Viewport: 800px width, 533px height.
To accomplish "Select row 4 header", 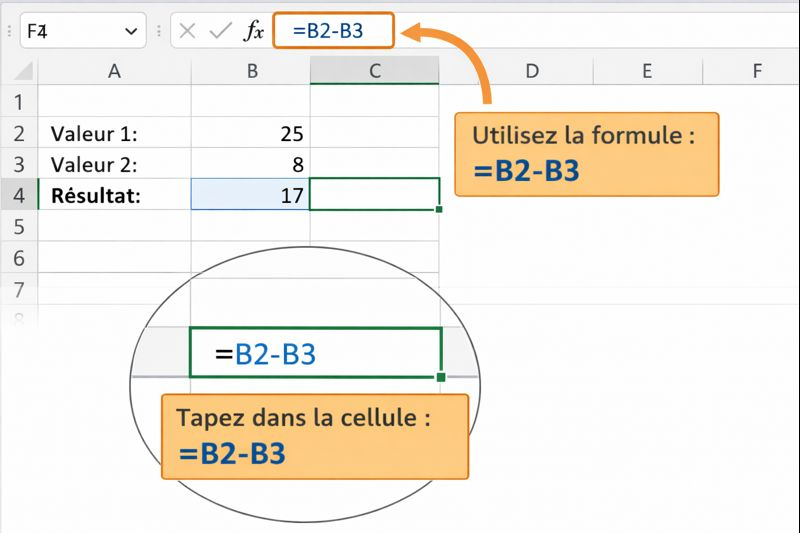I will pos(18,195).
